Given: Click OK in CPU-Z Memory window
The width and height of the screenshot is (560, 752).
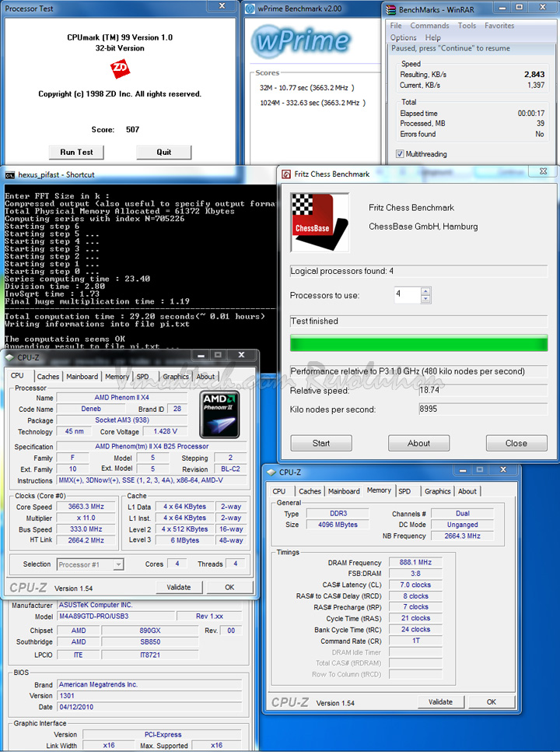Looking at the screenshot, I should (x=492, y=701).
